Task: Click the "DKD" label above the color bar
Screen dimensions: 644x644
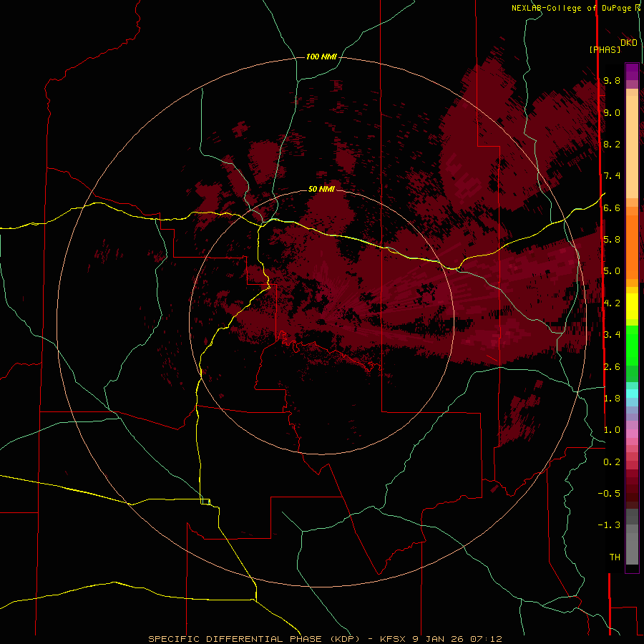Action: (x=629, y=43)
